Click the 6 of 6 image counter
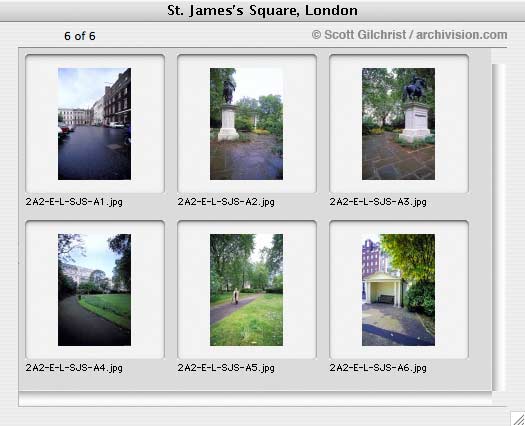The height and width of the screenshot is (426, 525). point(80,36)
